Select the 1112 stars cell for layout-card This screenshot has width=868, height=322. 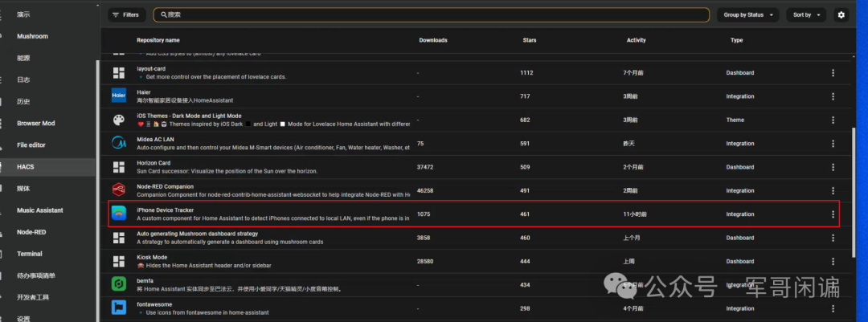point(526,73)
